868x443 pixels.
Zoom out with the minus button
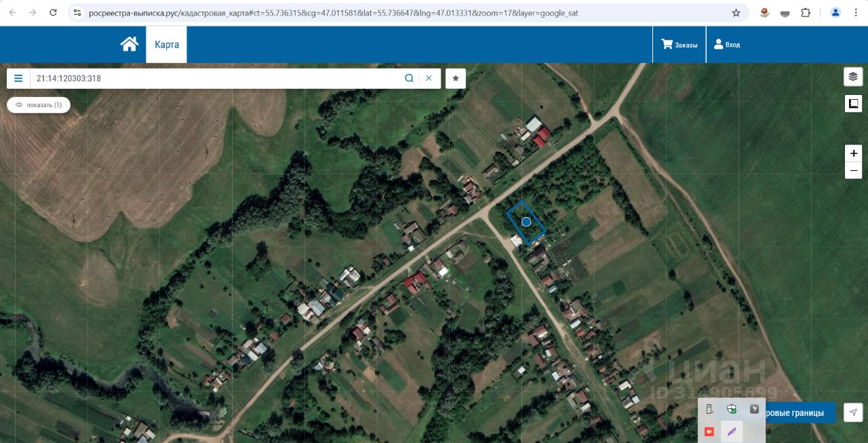coord(853,170)
